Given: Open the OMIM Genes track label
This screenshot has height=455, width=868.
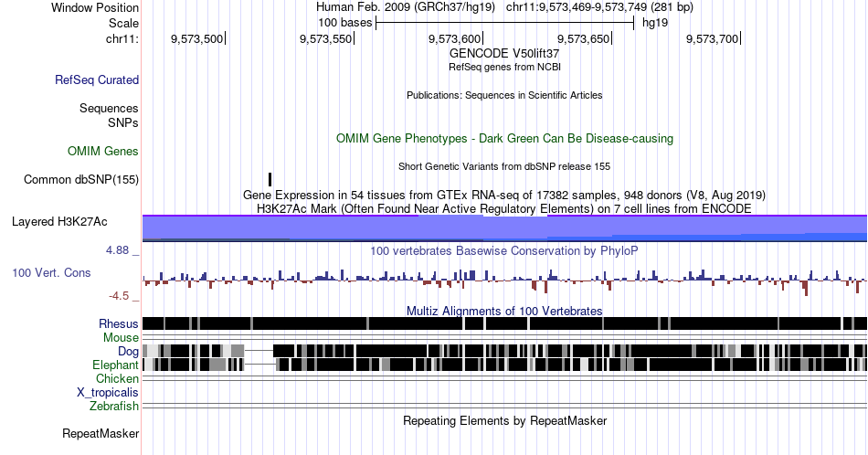Looking at the screenshot, I should 102,151.
